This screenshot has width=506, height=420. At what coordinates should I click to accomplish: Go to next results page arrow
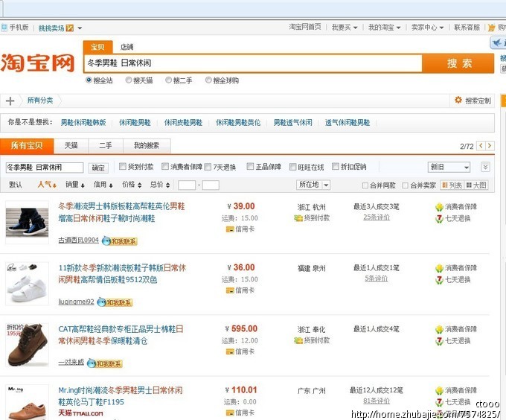[490, 146]
